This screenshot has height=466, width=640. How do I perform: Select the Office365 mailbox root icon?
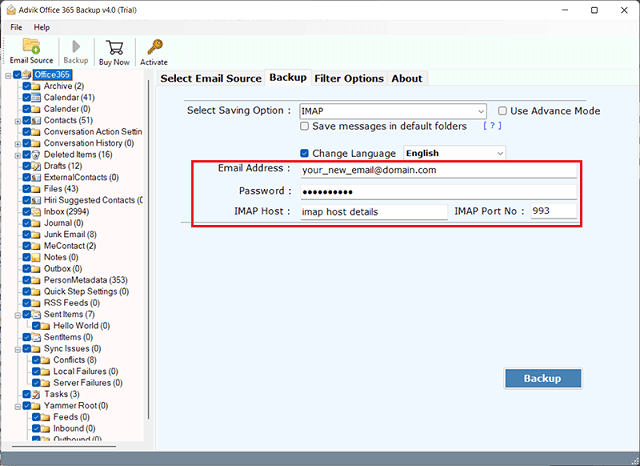[x=27, y=75]
